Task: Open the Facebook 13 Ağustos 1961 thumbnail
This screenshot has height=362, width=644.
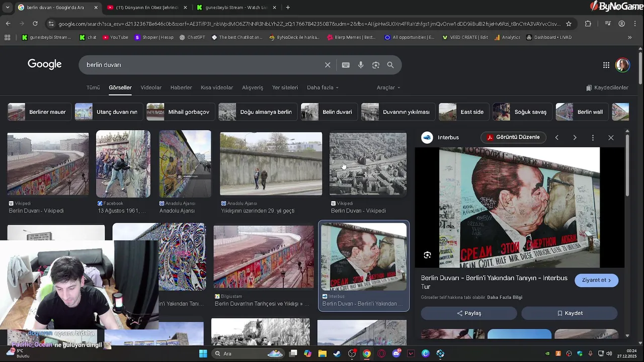Action: (123, 164)
